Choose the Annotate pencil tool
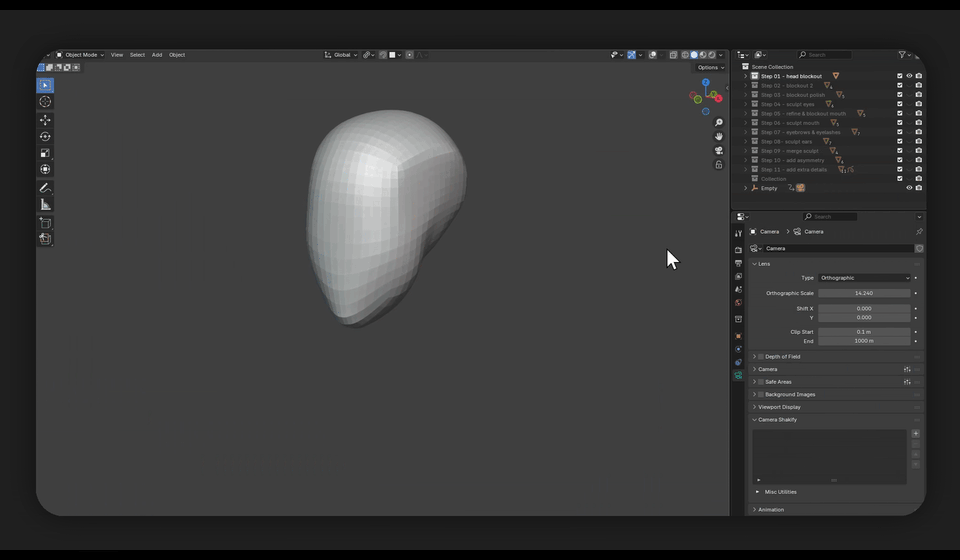The width and height of the screenshot is (960, 560). click(x=45, y=188)
